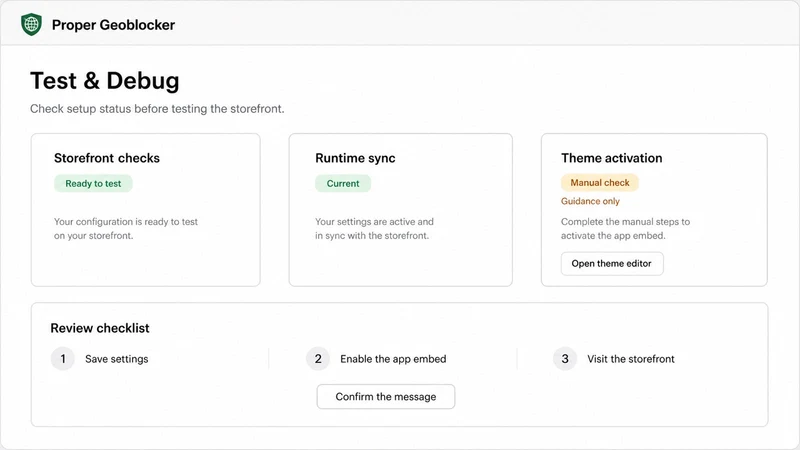
Task: Select step number 3 circle in checklist
Action: point(565,359)
